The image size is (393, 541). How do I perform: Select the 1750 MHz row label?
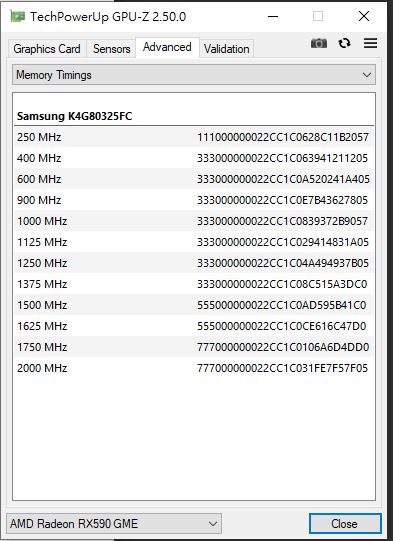(x=42, y=347)
